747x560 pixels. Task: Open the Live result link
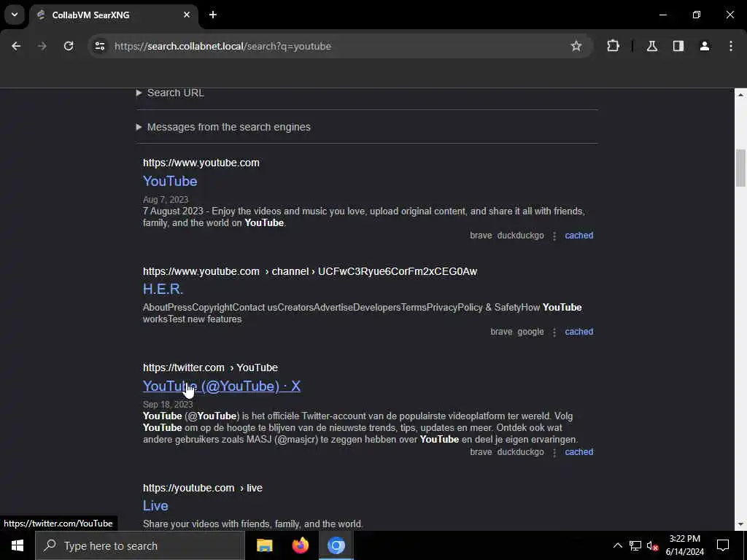click(155, 505)
